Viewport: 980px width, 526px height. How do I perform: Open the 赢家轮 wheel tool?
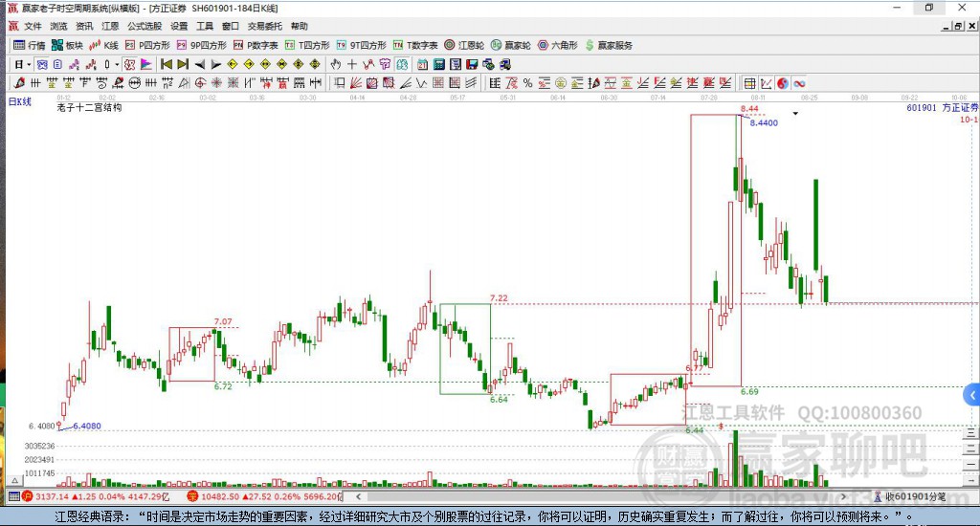pyautogui.click(x=511, y=45)
